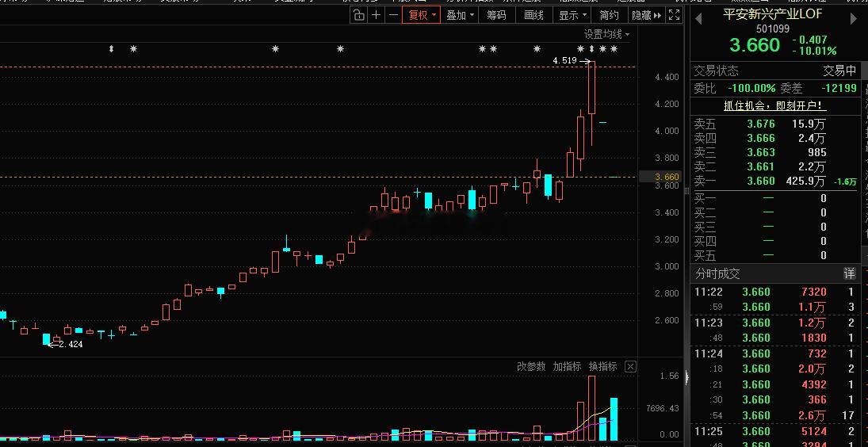Open the 叠加 overlay dropdown
The height and width of the screenshot is (447, 868).
459,15
